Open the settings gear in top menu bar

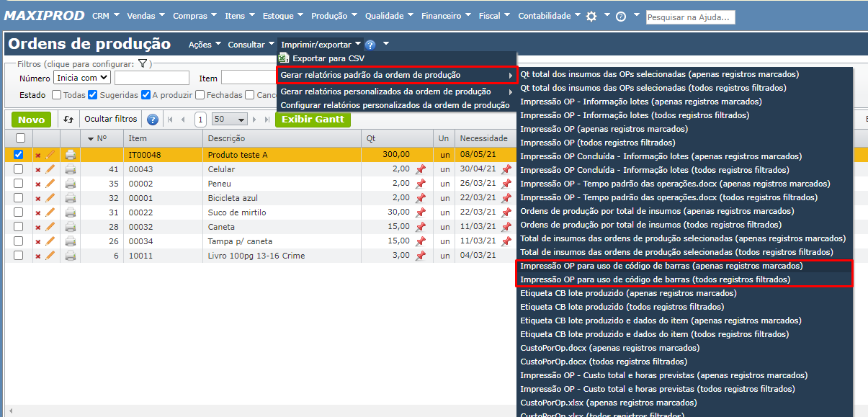click(591, 16)
